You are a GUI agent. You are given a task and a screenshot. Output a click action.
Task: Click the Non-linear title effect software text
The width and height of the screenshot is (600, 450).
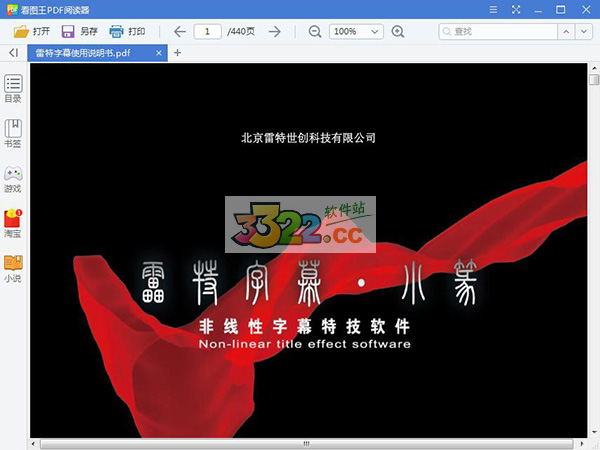[305, 344]
